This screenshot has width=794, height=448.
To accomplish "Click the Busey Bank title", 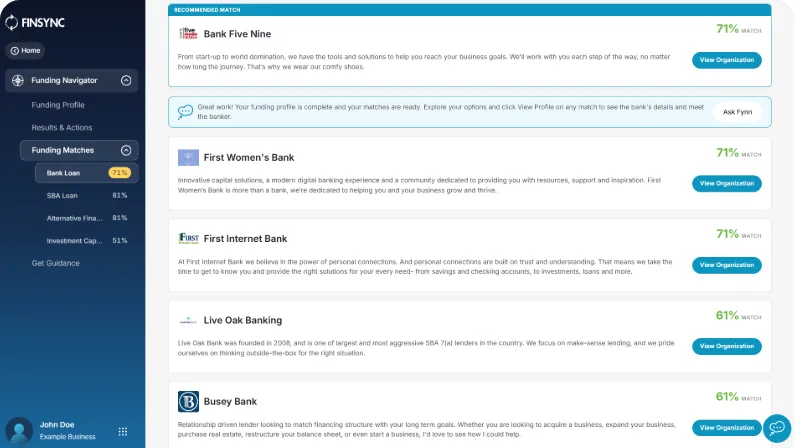I will 230,401.
